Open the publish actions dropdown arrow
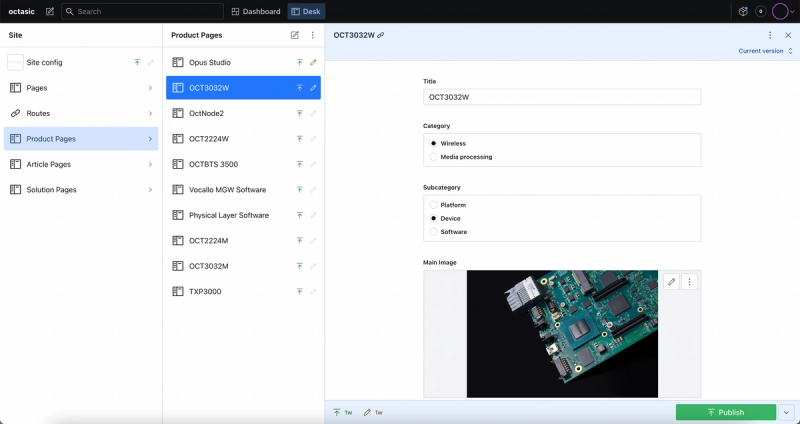This screenshot has width=800, height=424. pyautogui.click(x=786, y=412)
